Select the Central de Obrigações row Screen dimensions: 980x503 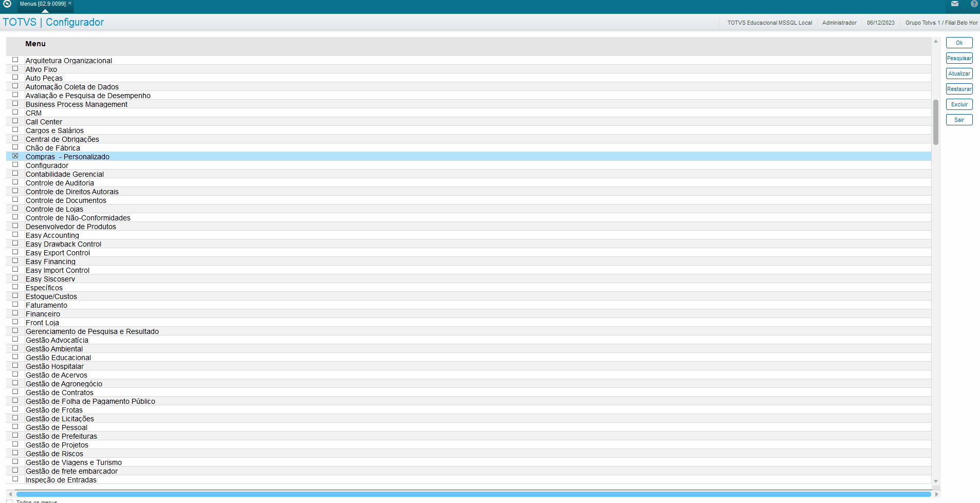[469, 139]
